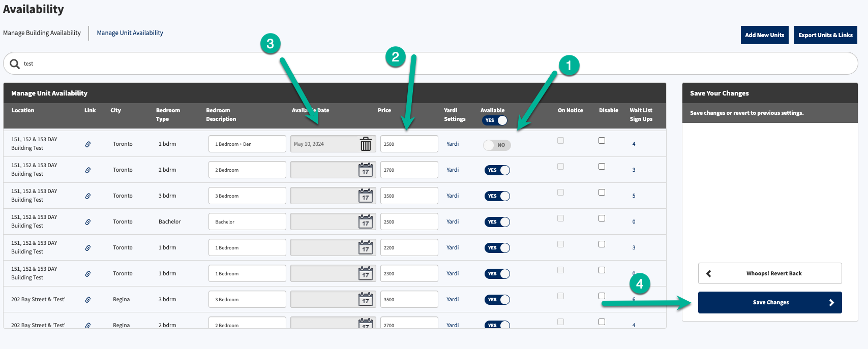Switch to Manage Building Availability tab

[x=42, y=33]
